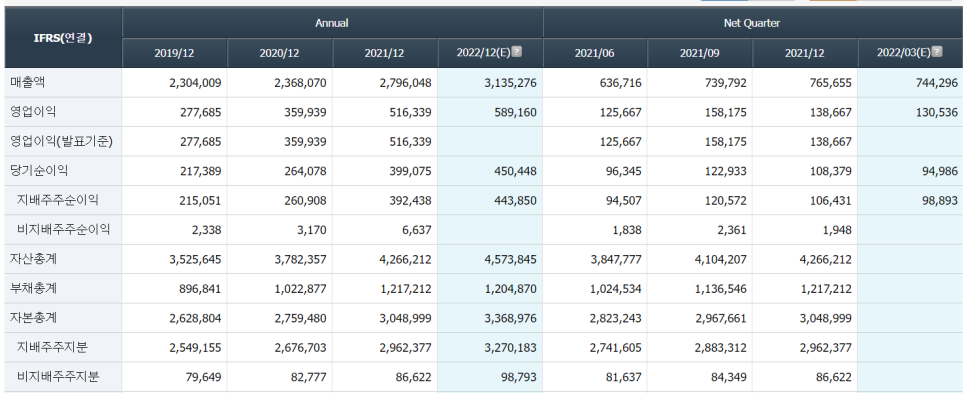Click the 2,967,661 total equity value
Screen dimensions: 966x393
point(720,318)
